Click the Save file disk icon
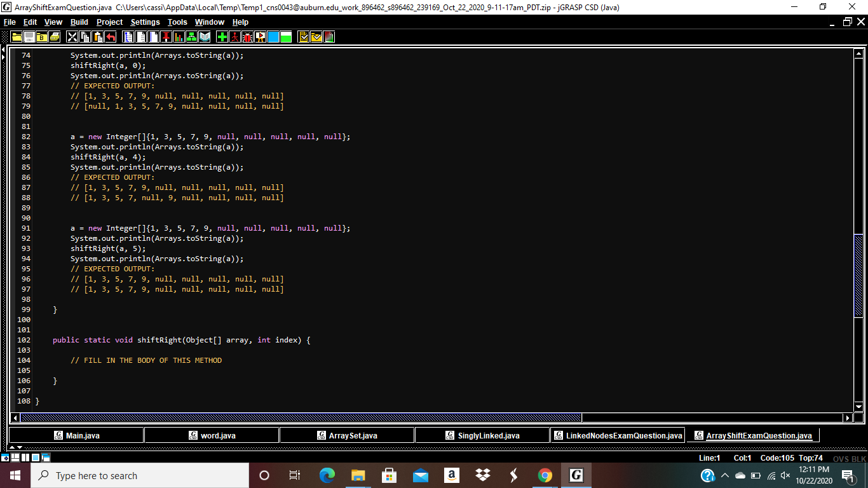This screenshot has height=488, width=868. (29, 37)
